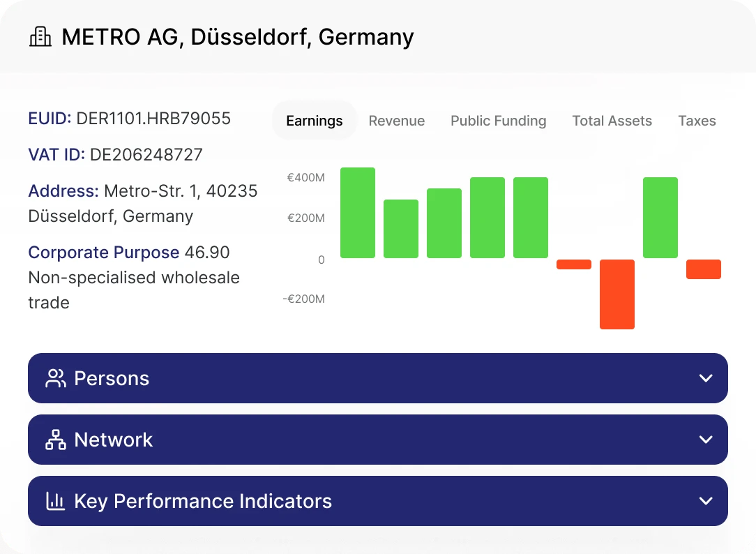The image size is (756, 554).
Task: Open the Public Funding tab
Action: (x=498, y=121)
